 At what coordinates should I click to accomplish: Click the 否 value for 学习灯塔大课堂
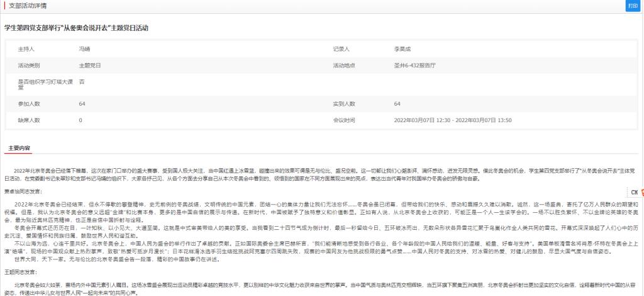82,82
